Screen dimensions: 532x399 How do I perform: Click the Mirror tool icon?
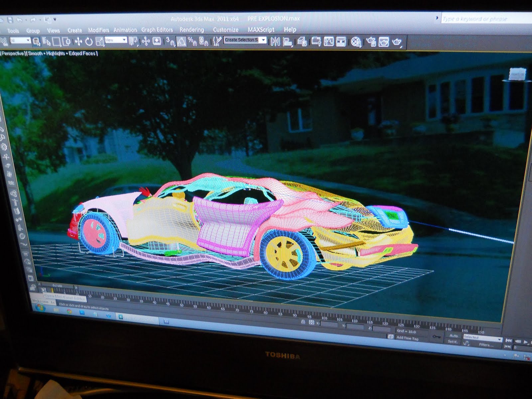tap(275, 42)
